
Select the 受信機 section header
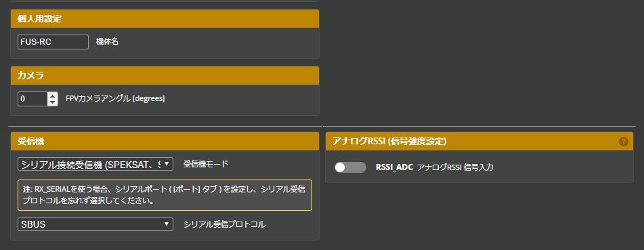pos(165,142)
